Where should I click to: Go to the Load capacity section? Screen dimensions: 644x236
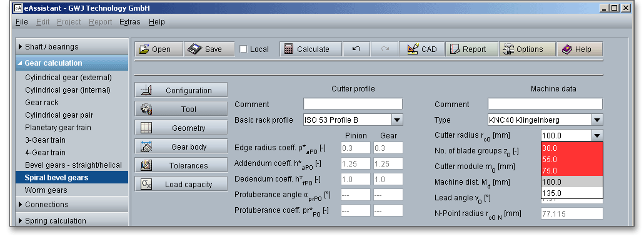(x=181, y=184)
